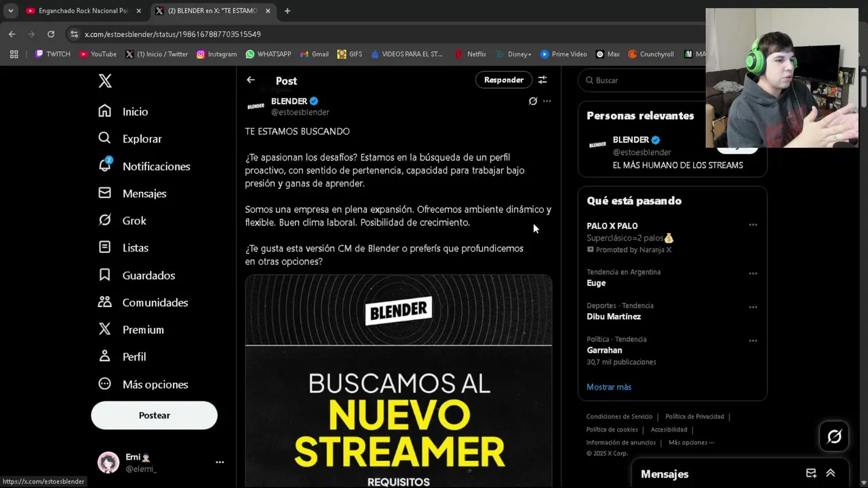The height and width of the screenshot is (488, 868).
Task: Click the Postear button
Action: point(154,415)
